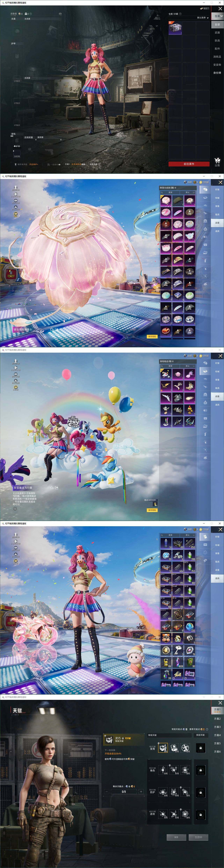Select 奖励天赋 column header

(200, 735)
